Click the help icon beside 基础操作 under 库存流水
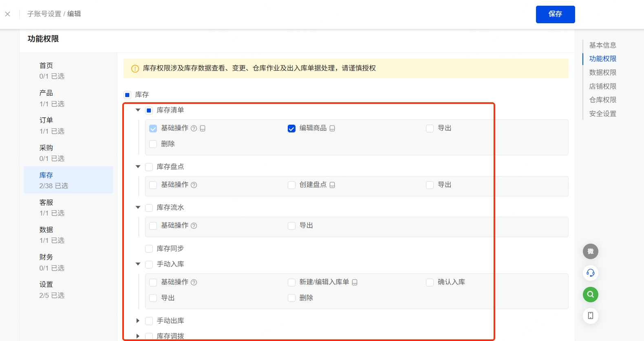Screen dimensions: 644x341 (194, 226)
